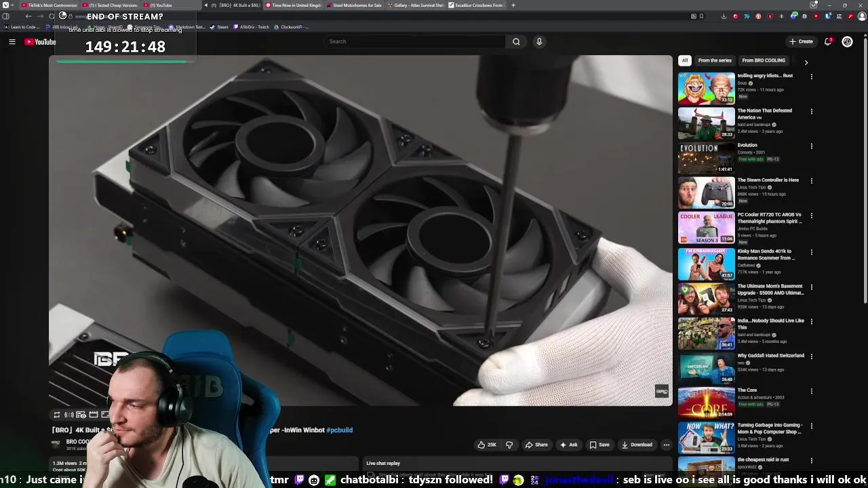Open options for 'Evolution' recommendation
This screenshot has width=868, height=488.
pos(811,146)
